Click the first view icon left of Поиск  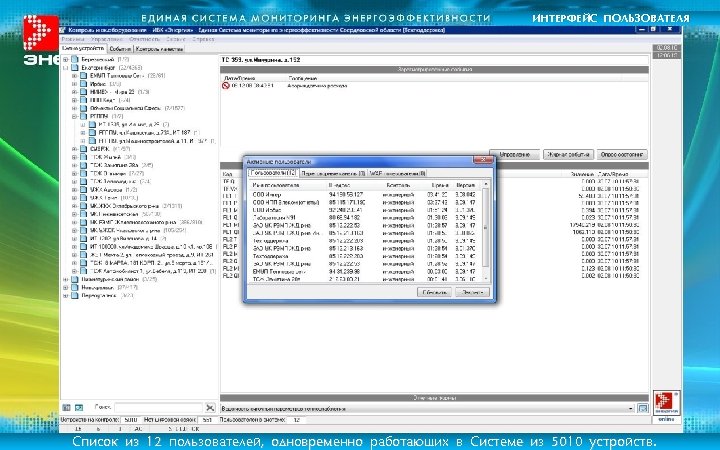click(66, 407)
